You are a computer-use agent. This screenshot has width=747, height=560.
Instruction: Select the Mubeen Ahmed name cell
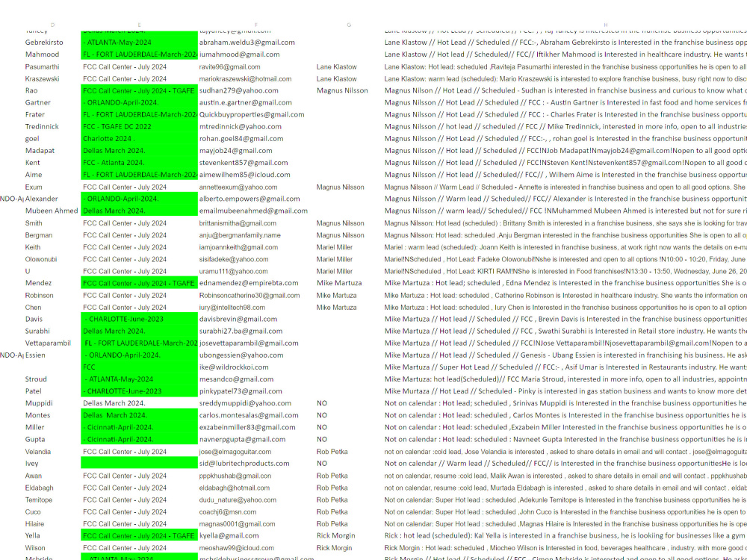(52, 211)
